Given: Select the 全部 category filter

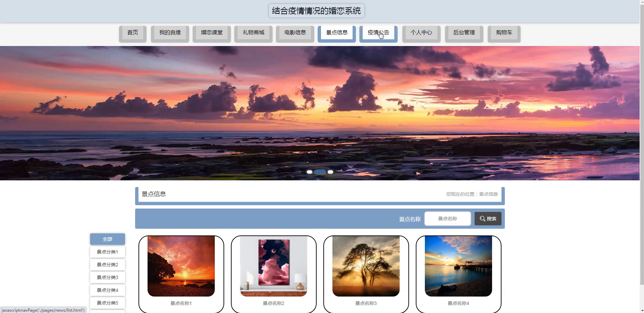Looking at the screenshot, I should [108, 239].
